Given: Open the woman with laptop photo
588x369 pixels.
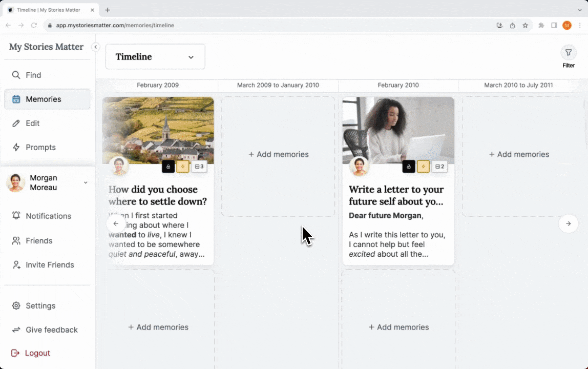Looking at the screenshot, I should click(398, 130).
